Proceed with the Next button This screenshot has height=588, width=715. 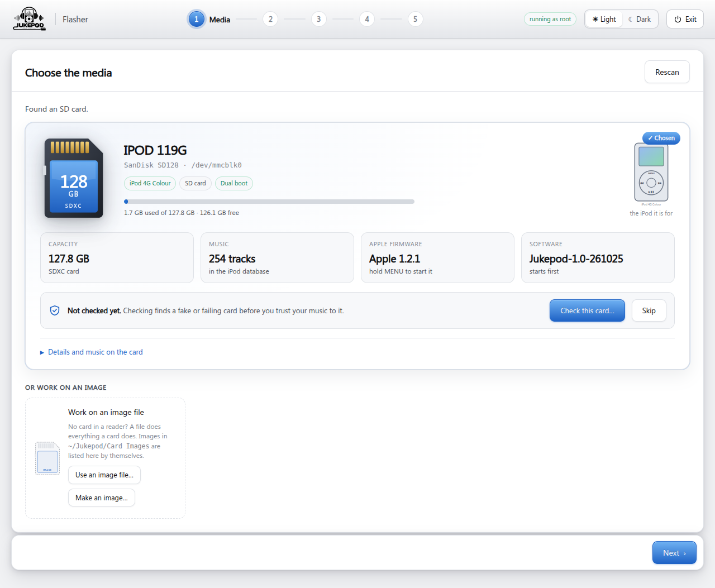pyautogui.click(x=674, y=553)
